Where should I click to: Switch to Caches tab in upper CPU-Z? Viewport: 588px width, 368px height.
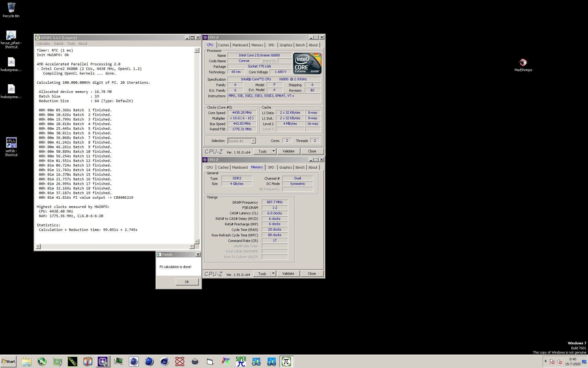(223, 45)
